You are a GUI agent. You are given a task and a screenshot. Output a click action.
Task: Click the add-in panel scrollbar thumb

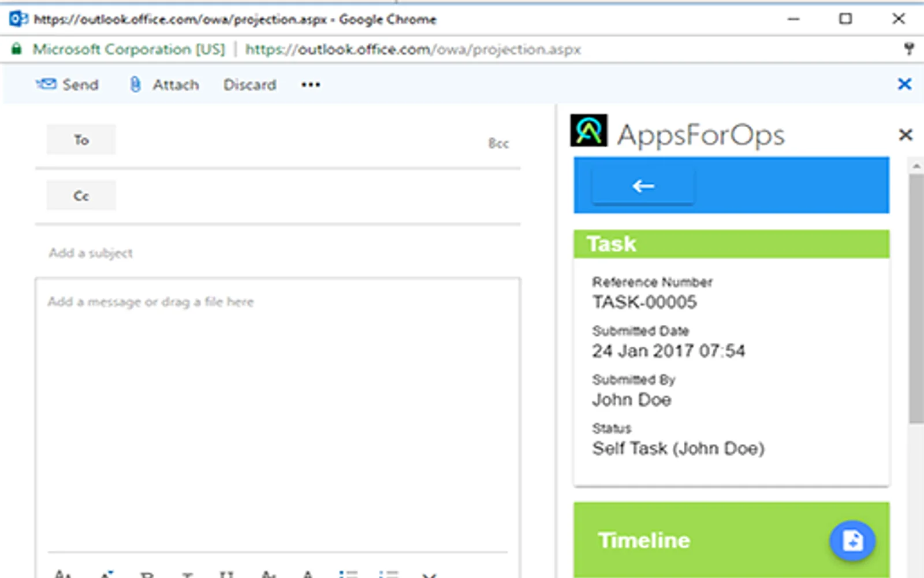pos(916,299)
